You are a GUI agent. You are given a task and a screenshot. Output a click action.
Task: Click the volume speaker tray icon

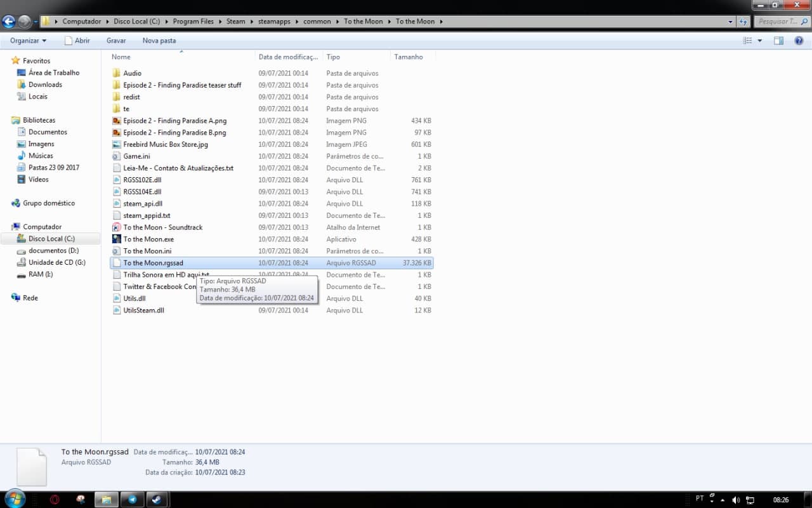coord(736,500)
